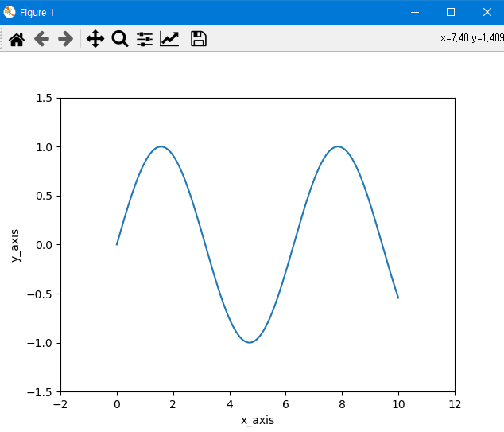Click the −2 x-axis tick label
This screenshot has width=504, height=432.
(x=60, y=404)
